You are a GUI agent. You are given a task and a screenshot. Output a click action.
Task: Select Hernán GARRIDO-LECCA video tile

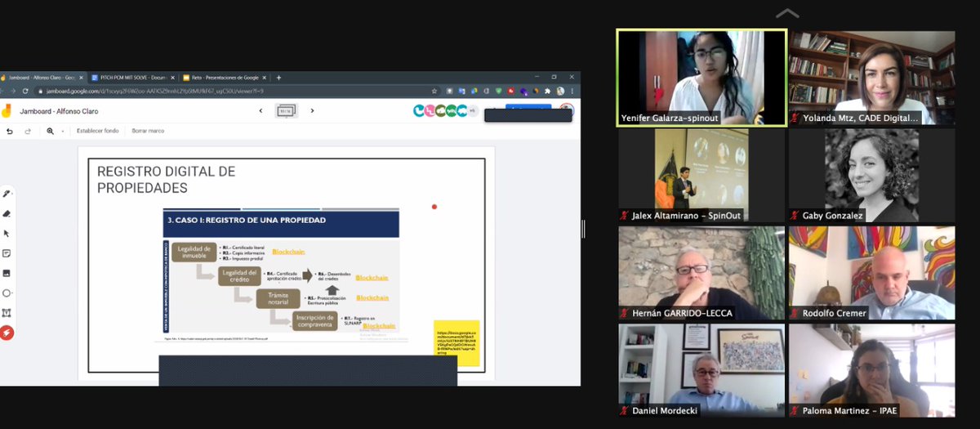coord(702,273)
